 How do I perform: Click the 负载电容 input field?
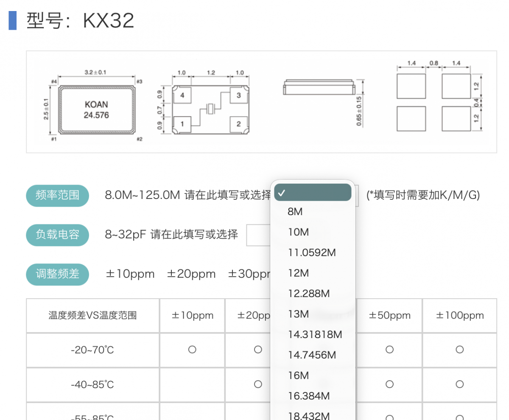pyautogui.click(x=259, y=235)
